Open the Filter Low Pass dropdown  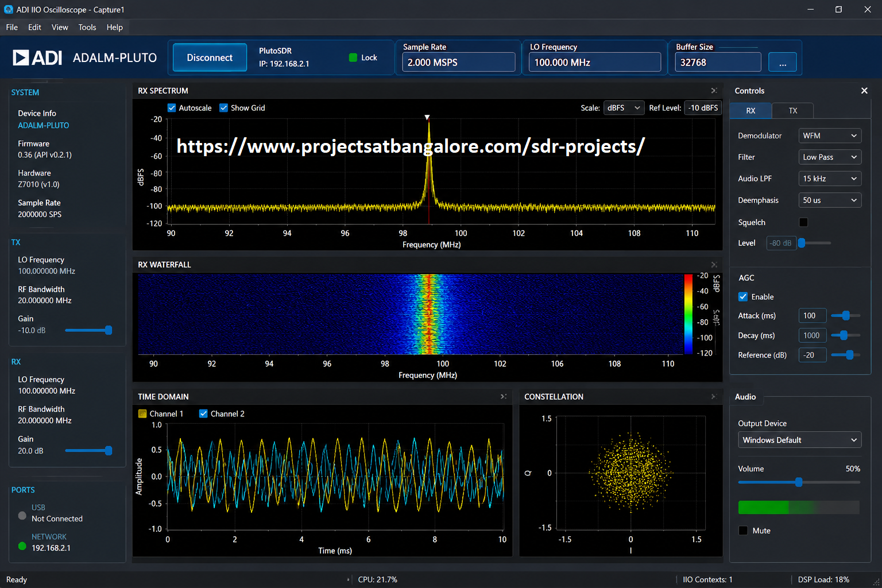point(830,157)
